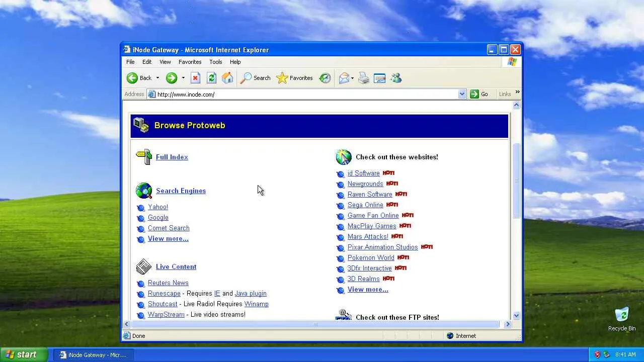Open the WarpStream link
This screenshot has height=362, width=644.
166,315
